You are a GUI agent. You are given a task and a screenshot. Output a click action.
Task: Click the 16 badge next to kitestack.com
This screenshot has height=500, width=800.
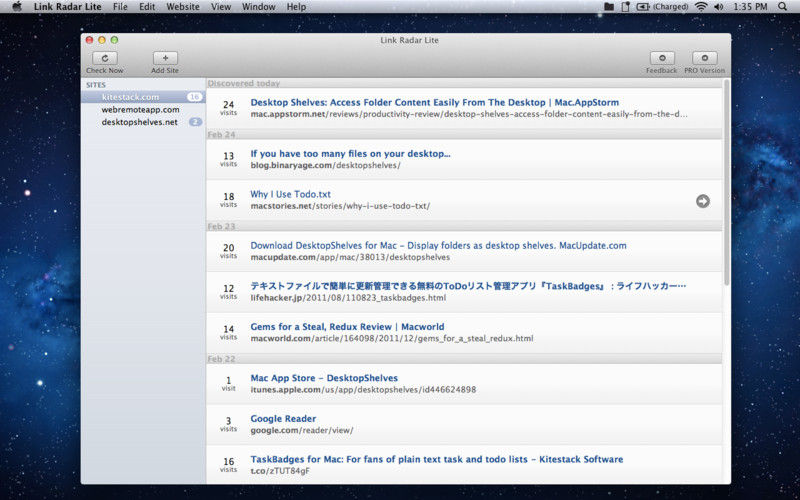pos(194,97)
